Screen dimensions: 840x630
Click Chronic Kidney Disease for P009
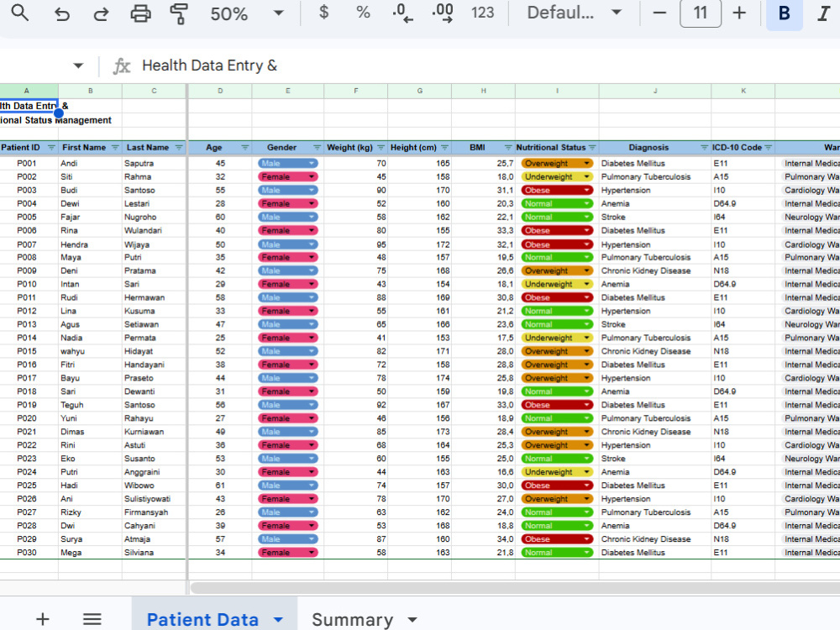645,271
